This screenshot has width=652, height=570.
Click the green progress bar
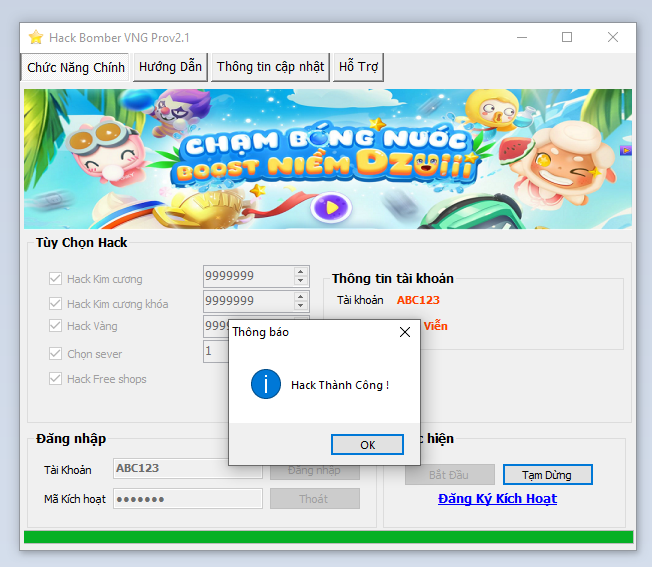point(328,536)
